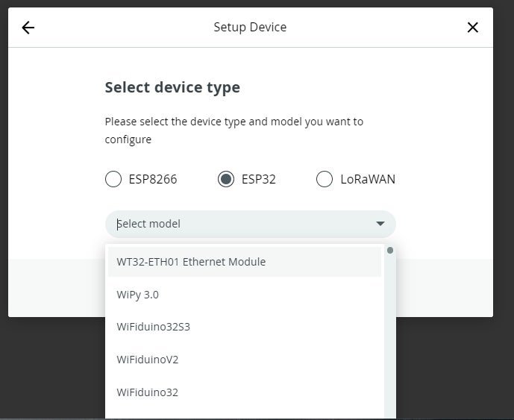Grab the dropdown list scrollbar thumb
Viewport: 514px width, 420px height.
[390, 251]
